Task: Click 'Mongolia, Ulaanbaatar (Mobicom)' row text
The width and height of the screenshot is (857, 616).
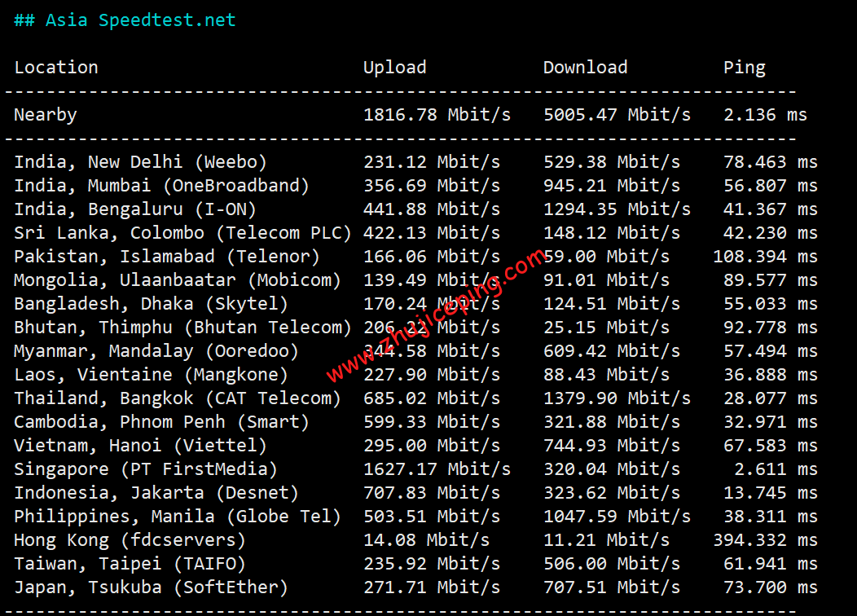Action: click(178, 280)
